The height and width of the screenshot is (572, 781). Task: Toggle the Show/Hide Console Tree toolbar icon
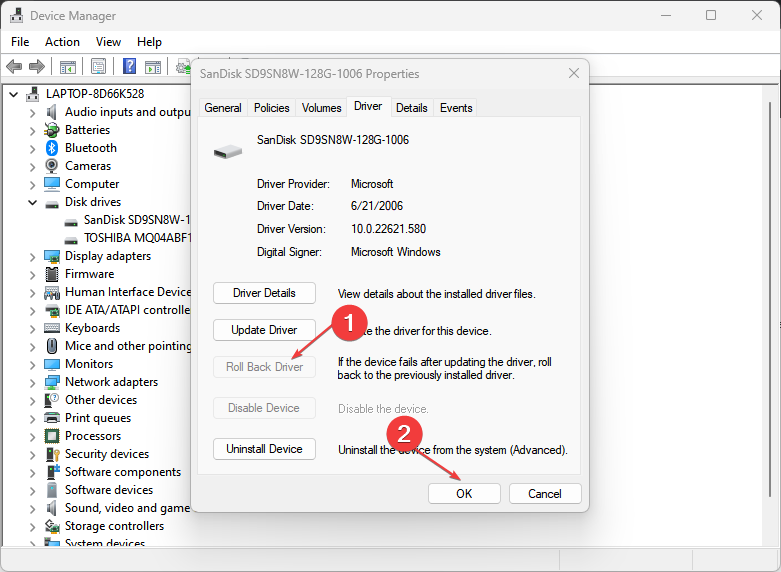[x=68, y=66]
